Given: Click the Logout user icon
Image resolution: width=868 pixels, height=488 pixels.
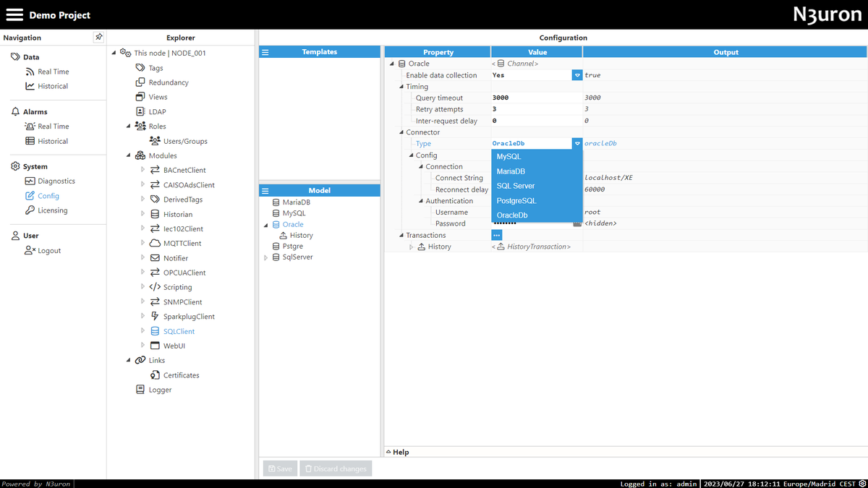Looking at the screenshot, I should point(30,250).
